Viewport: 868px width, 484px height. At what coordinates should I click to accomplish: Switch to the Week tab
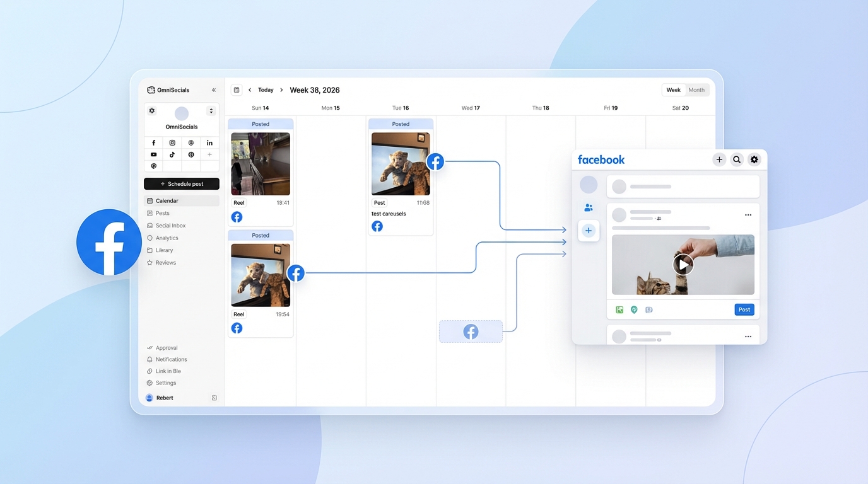[673, 89]
